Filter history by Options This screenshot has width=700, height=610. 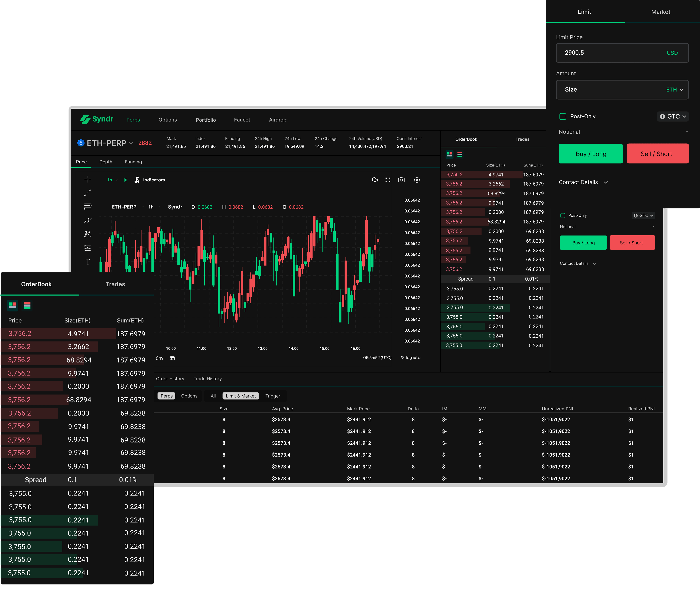click(x=189, y=396)
